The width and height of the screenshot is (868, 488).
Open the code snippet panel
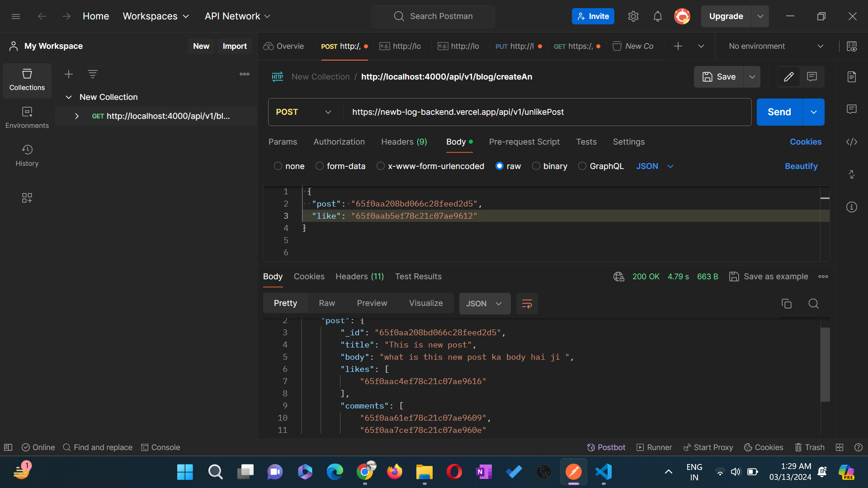click(x=852, y=142)
